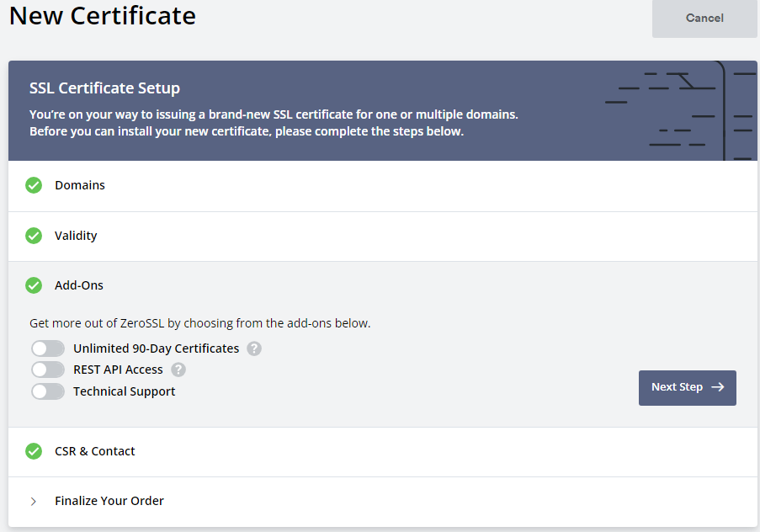Click the Cancel button
The width and height of the screenshot is (760, 532).
click(x=704, y=19)
